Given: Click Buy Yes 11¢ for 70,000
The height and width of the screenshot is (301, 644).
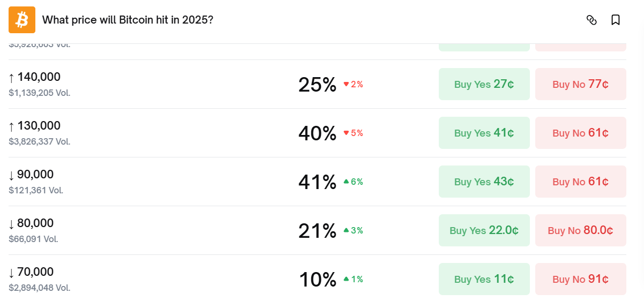Looking at the screenshot, I should (x=484, y=279).
